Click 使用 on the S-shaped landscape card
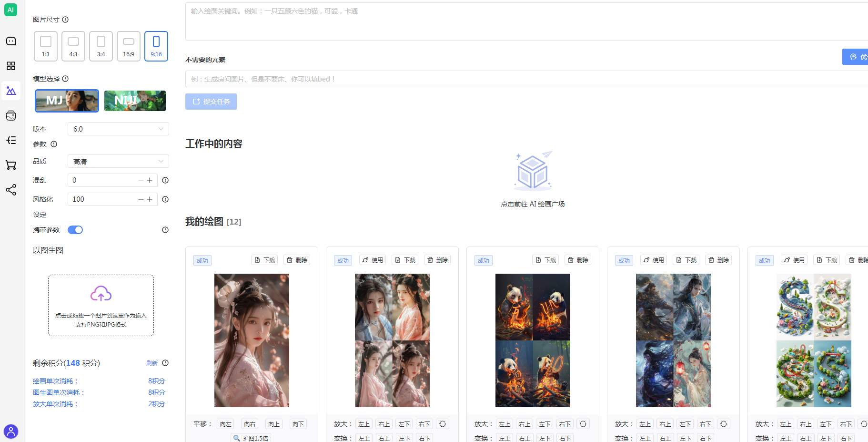Image resolution: width=868 pixels, height=442 pixels. click(x=794, y=260)
